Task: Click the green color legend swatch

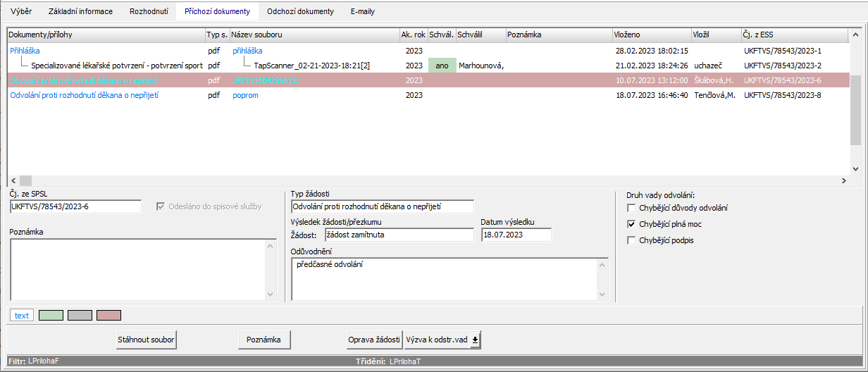Action: (51, 315)
